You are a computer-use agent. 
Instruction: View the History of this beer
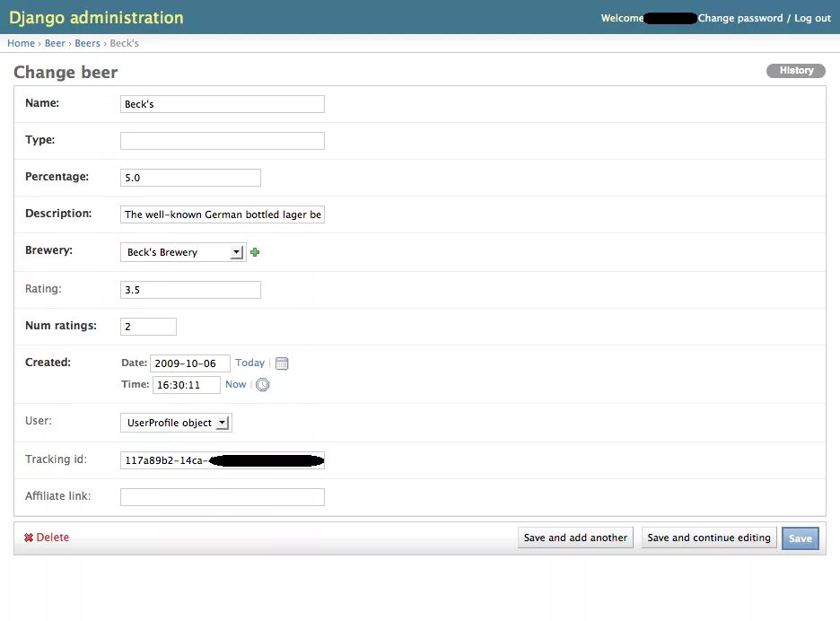point(796,71)
